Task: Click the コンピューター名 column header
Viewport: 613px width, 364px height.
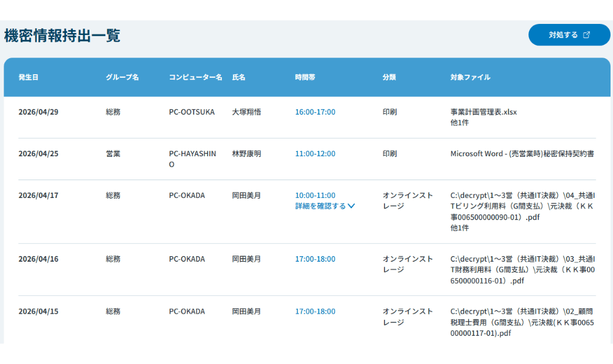Action: click(196, 77)
